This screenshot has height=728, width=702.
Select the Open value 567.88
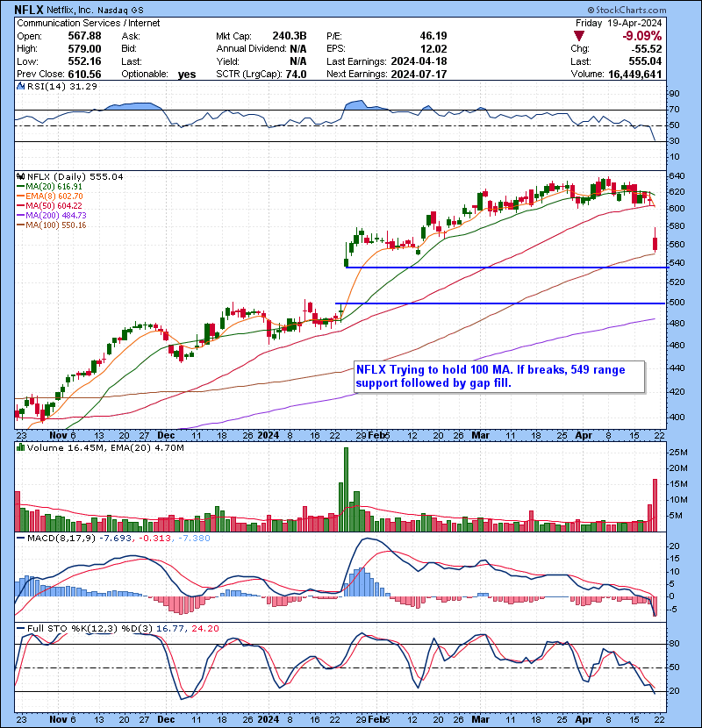[x=84, y=36]
